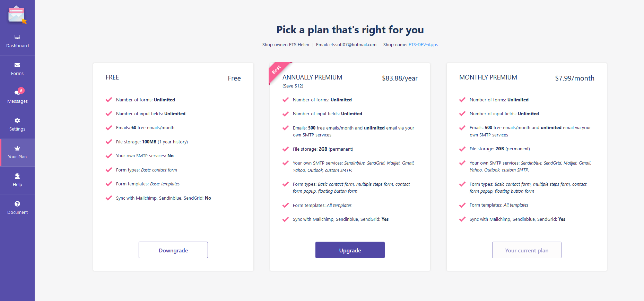The height and width of the screenshot is (301, 644).
Task: Click the Forms envelope icon
Action: 17,65
